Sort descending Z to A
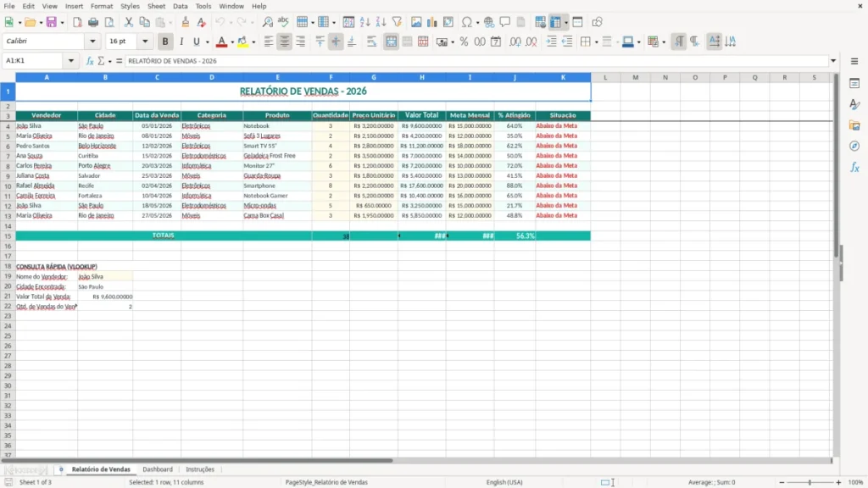 (381, 22)
